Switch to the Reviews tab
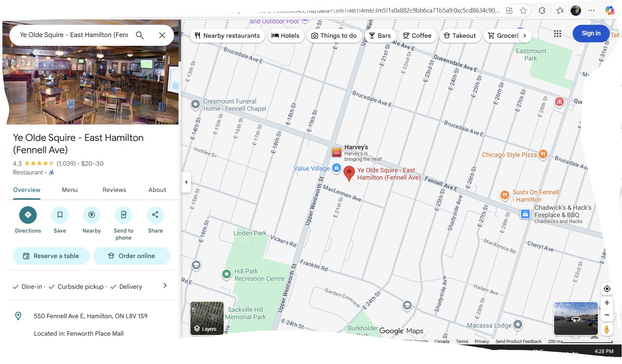 tap(114, 190)
